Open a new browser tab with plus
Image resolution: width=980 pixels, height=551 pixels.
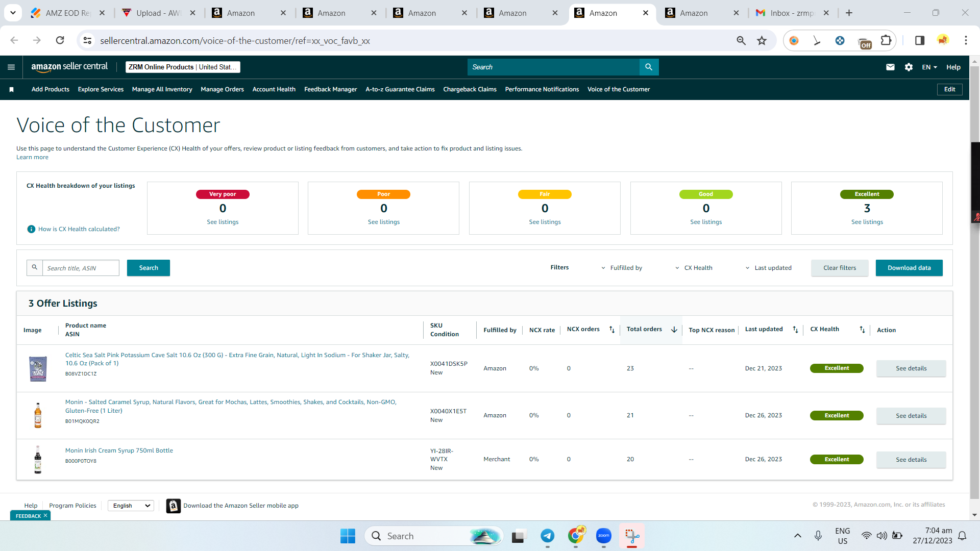(849, 13)
